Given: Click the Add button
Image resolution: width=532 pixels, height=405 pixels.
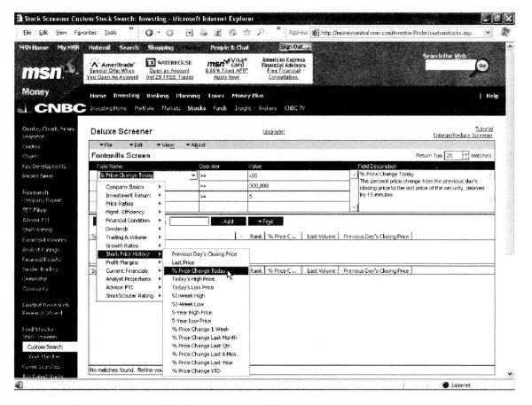Looking at the screenshot, I should (228, 222).
